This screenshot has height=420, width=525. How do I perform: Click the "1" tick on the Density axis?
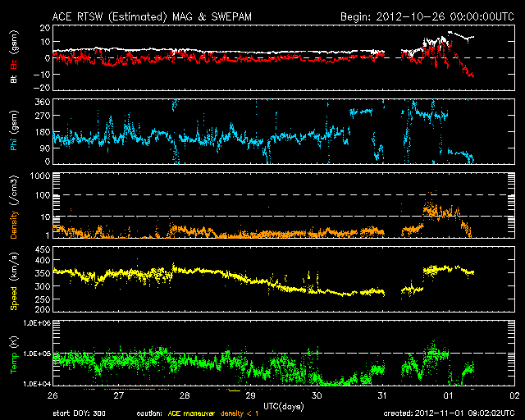(48, 235)
